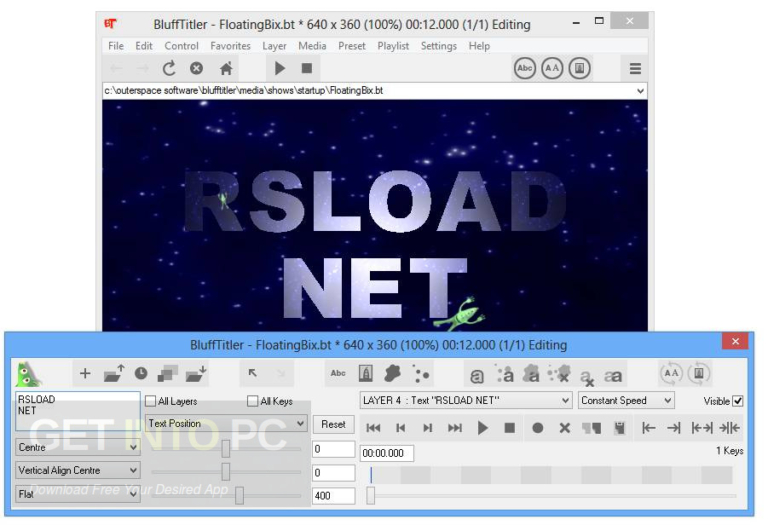Open the Edit menu
768x525 pixels.
(x=144, y=46)
